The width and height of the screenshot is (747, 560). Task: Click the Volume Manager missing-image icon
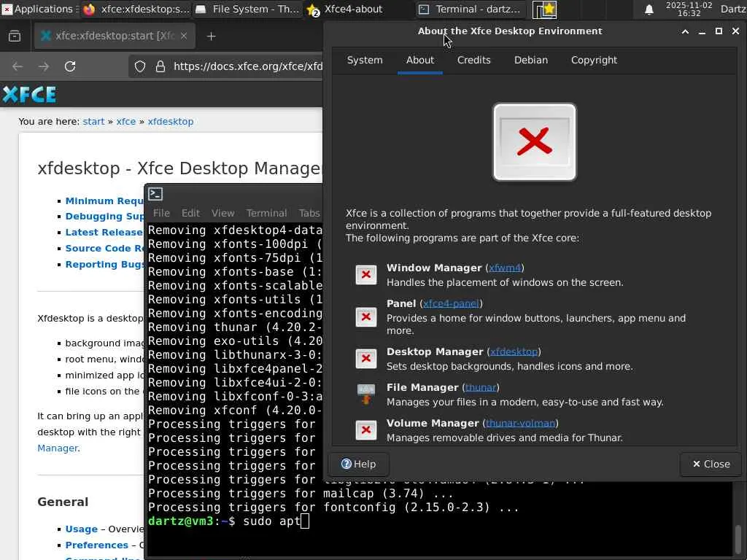click(x=366, y=430)
